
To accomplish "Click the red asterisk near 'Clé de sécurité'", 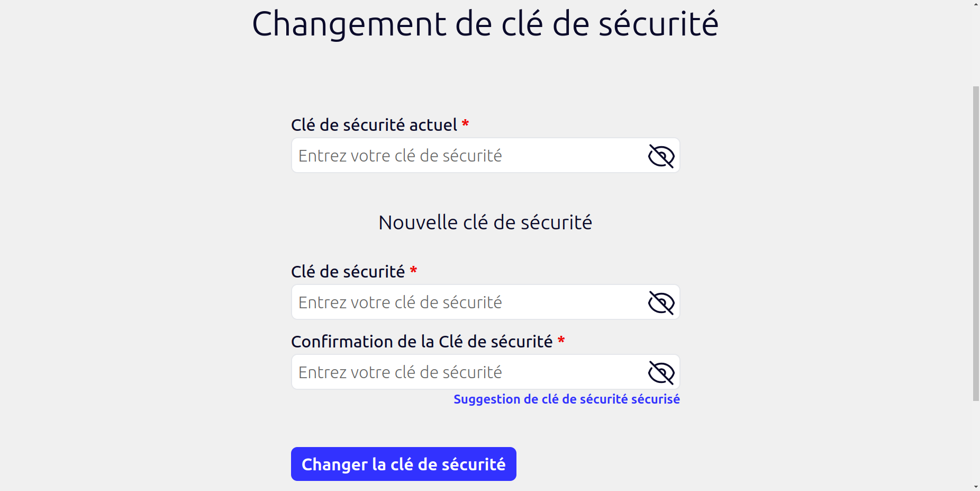I will (x=413, y=271).
